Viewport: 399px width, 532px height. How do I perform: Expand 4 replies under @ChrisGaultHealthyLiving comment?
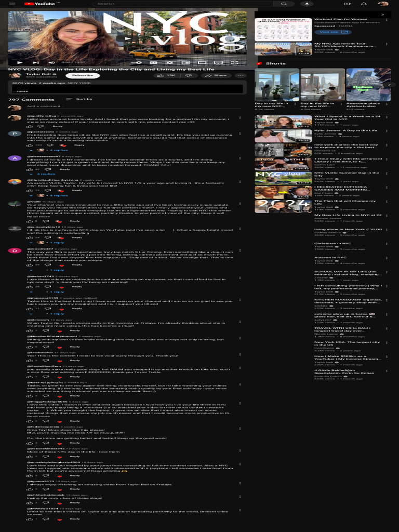49,195
